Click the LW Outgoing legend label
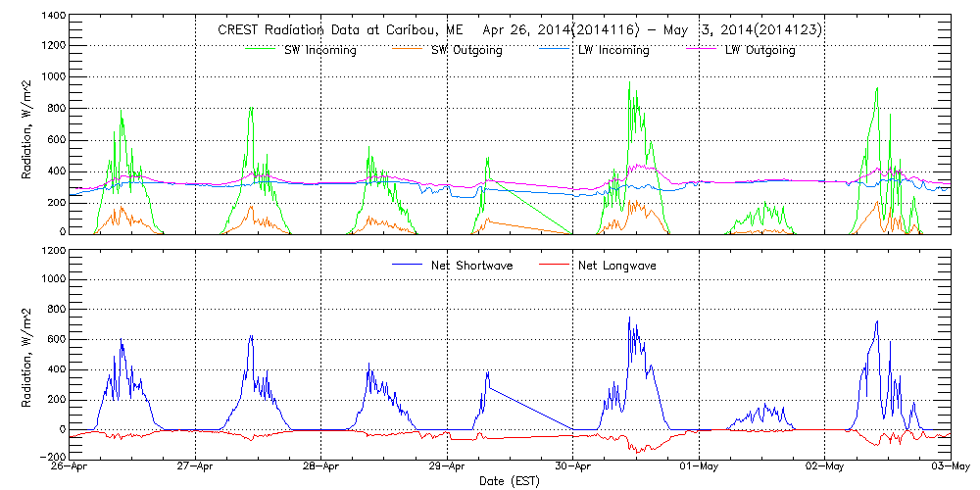The width and height of the screenshot is (980, 490). click(759, 50)
